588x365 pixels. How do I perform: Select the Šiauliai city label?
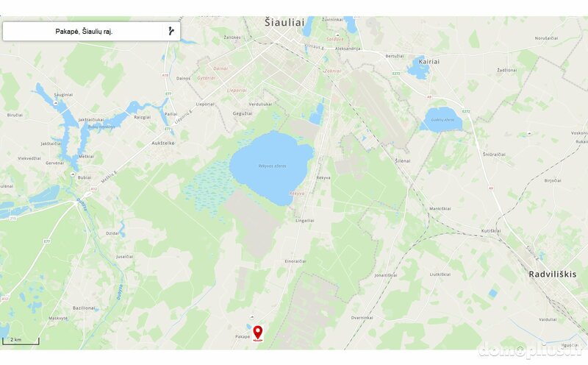[284, 23]
